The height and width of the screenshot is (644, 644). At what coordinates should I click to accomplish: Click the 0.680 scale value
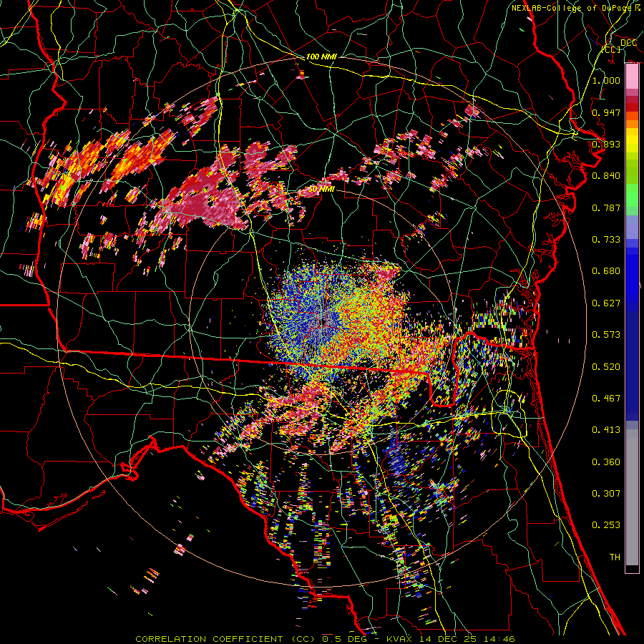click(606, 271)
